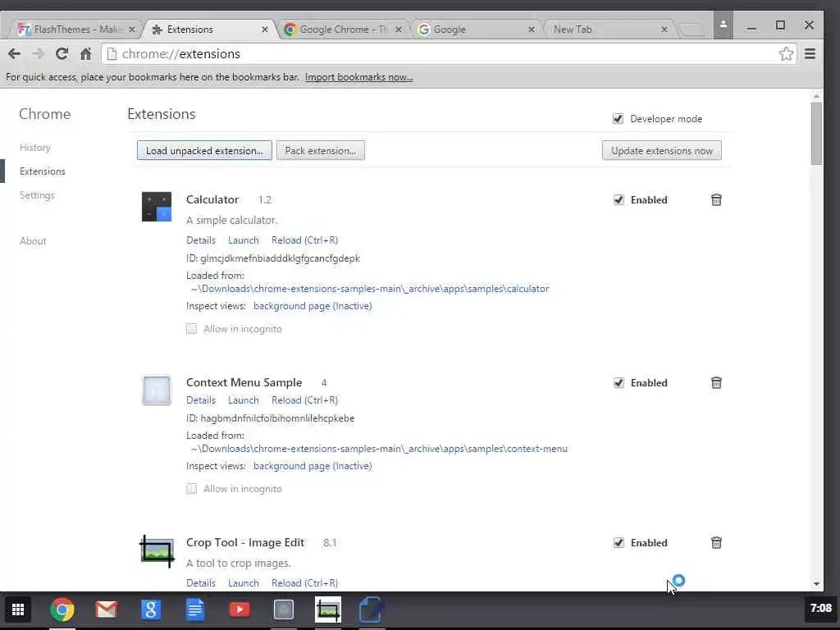Viewport: 840px width, 630px height.
Task: Go back using the browser back arrow
Action: point(15,53)
